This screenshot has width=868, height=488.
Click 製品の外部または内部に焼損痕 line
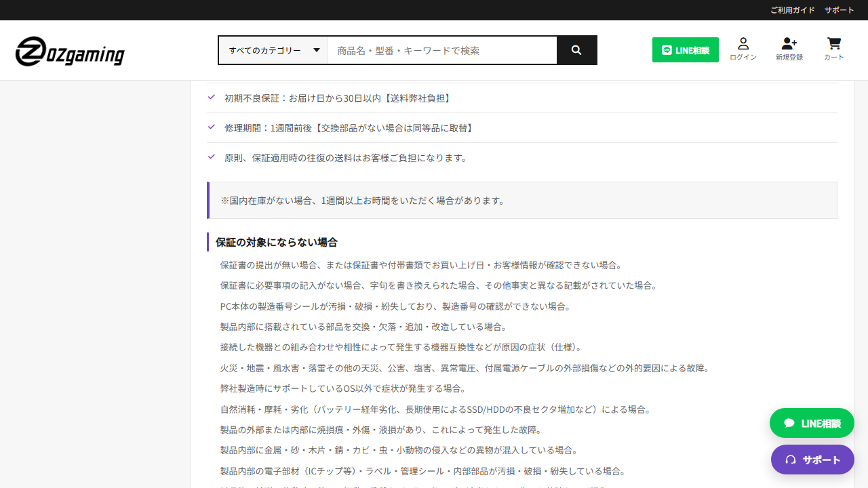point(380,430)
